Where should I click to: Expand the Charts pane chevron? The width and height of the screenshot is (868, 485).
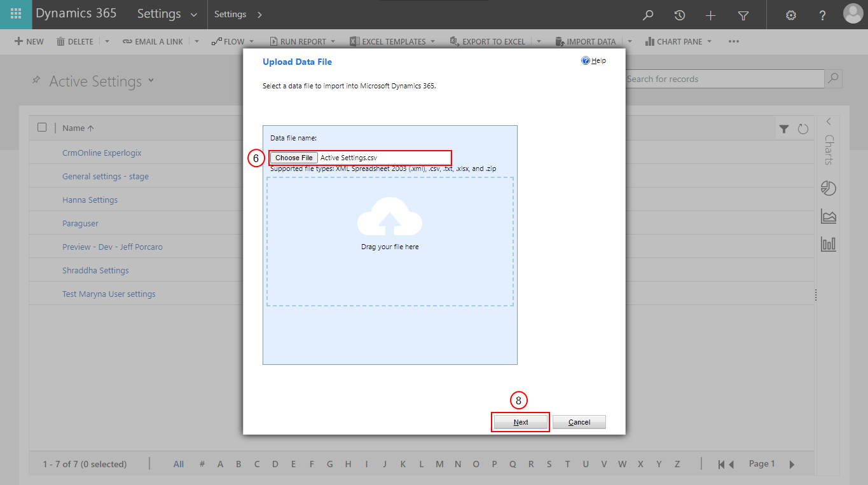(x=829, y=121)
